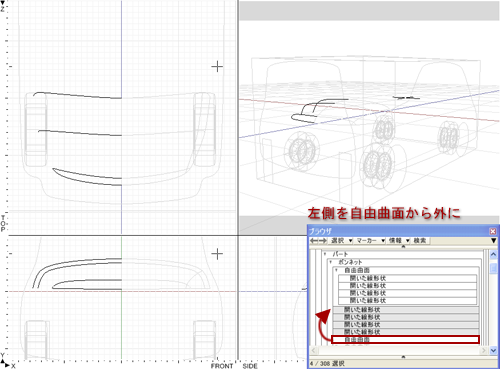This screenshot has height=369, width=500.
Task: Click the browser scroll-down arrow
Action: 493,350
